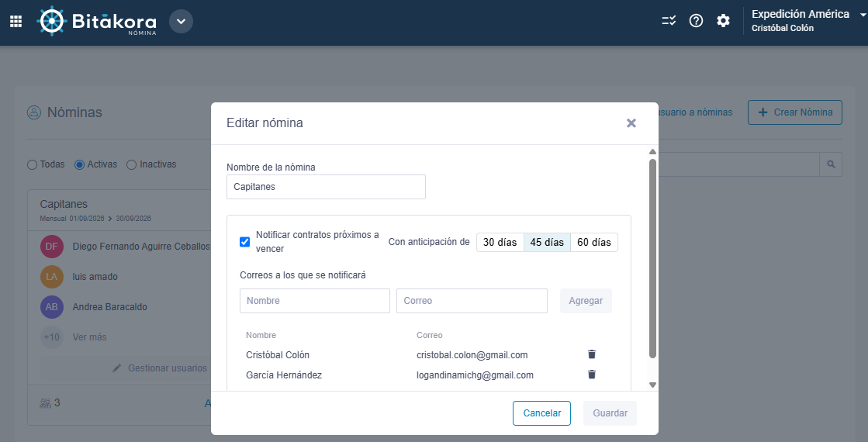This screenshot has width=868, height=442.
Task: Click the LA avatar for luis amado
Action: 51,277
